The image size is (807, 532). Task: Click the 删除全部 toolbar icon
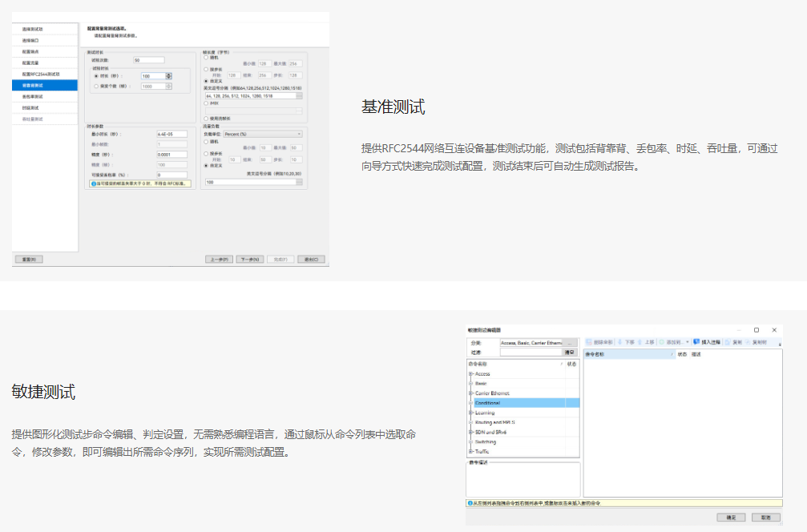click(x=589, y=342)
